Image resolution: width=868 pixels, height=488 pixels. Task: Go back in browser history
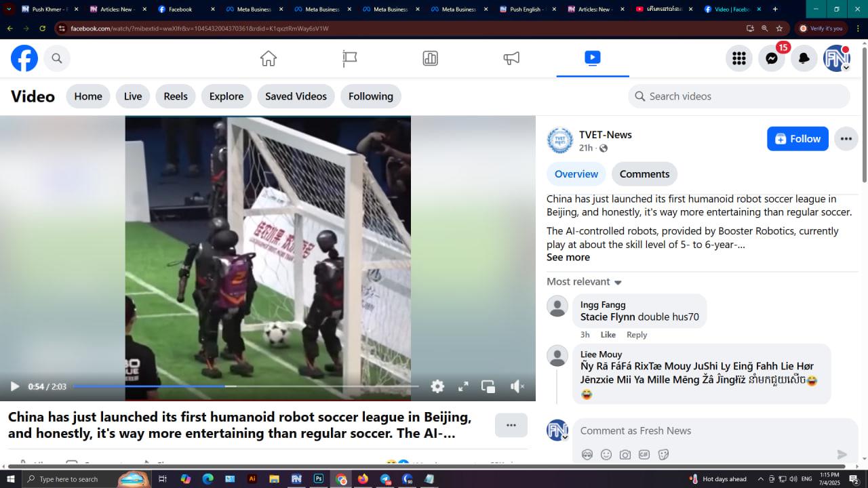tap(9, 28)
